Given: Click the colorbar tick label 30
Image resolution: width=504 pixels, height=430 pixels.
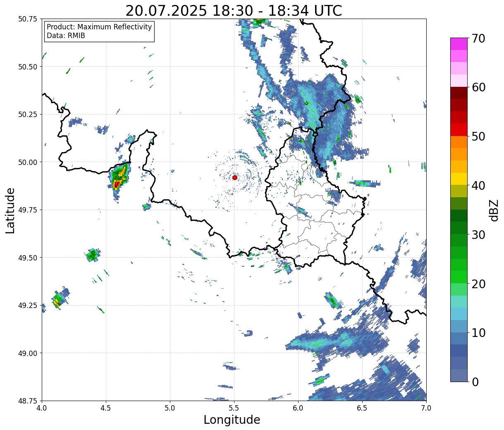Looking at the screenshot, I should point(478,234).
